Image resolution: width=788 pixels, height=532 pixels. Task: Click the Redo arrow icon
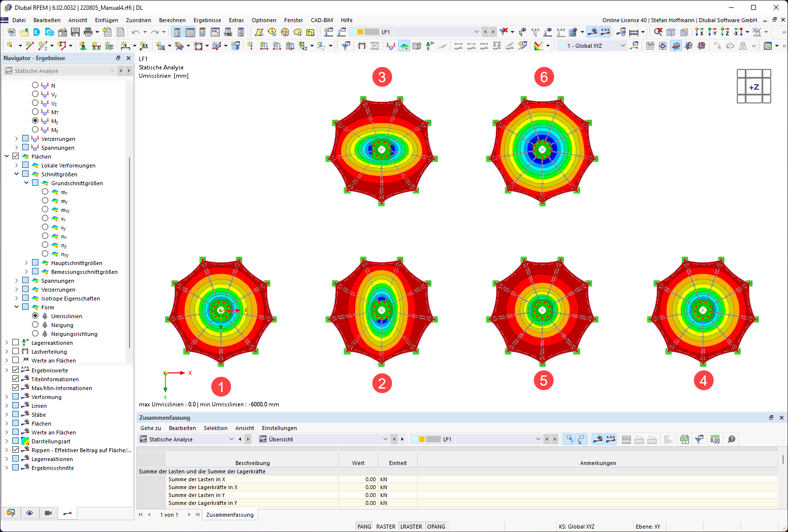pyautogui.click(x=155, y=32)
